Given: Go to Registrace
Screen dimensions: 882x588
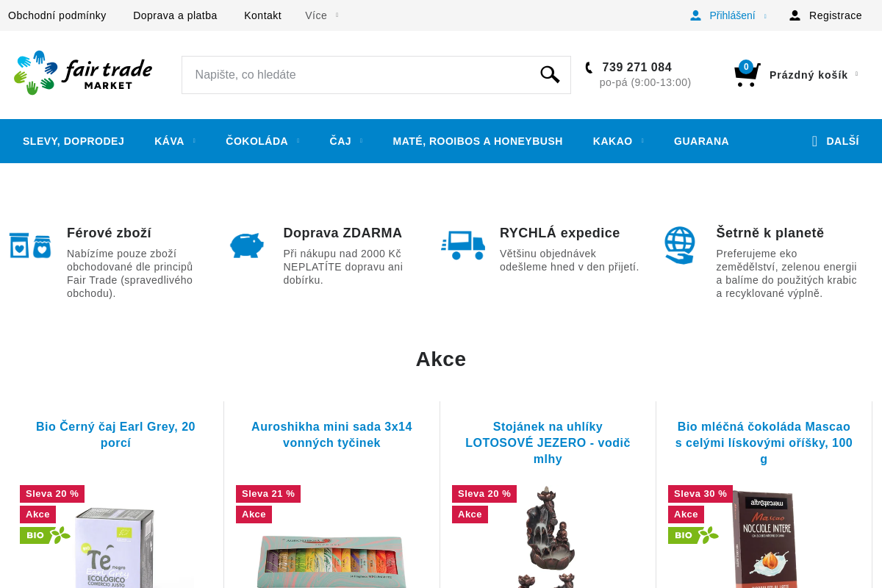Looking at the screenshot, I should [835, 15].
